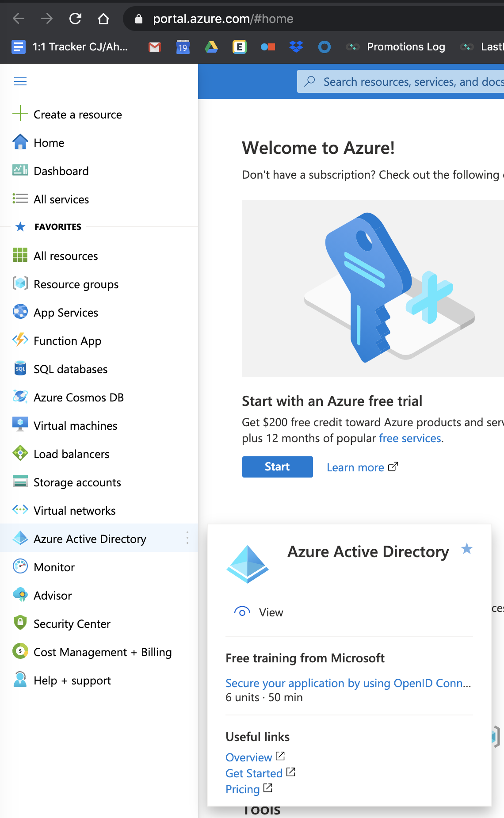Click the Azure key free trial illustration
The width and height of the screenshot is (504, 818).
coord(373,288)
